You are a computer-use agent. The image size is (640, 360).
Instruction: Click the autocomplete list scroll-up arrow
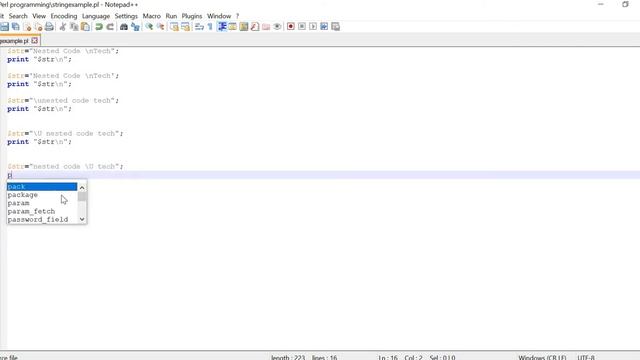point(82,187)
